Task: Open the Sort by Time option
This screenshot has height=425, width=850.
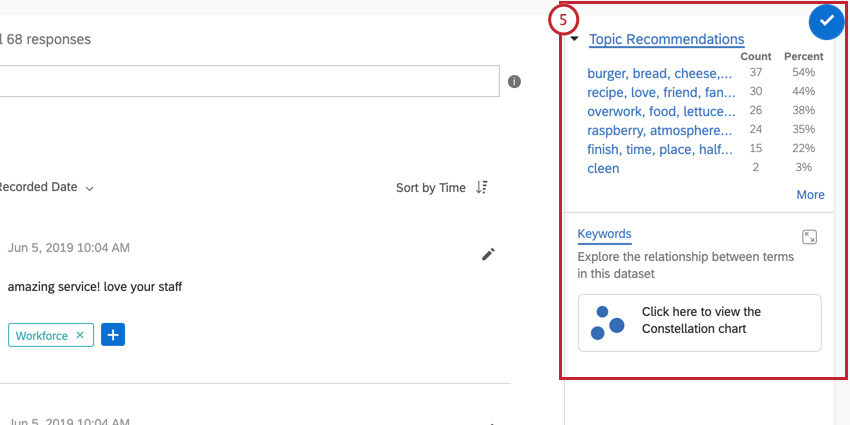Action: click(430, 188)
